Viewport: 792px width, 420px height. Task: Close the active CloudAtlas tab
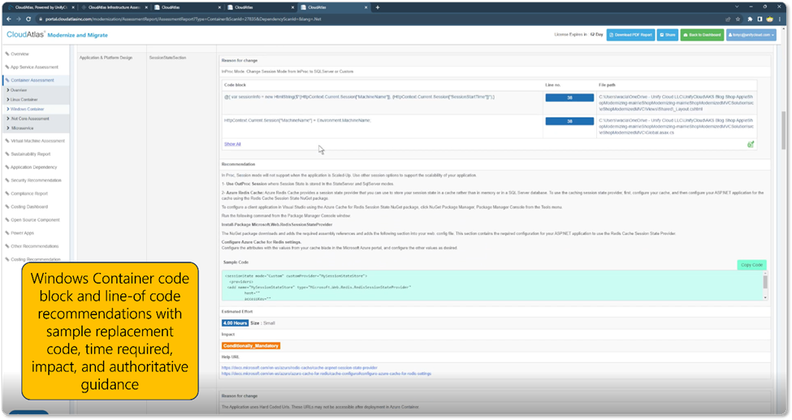(366, 8)
